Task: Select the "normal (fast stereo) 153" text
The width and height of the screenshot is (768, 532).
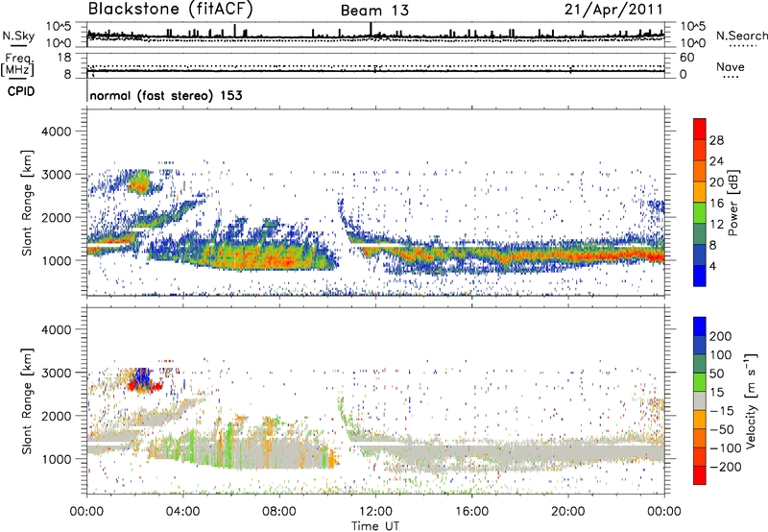Action: click(166, 95)
